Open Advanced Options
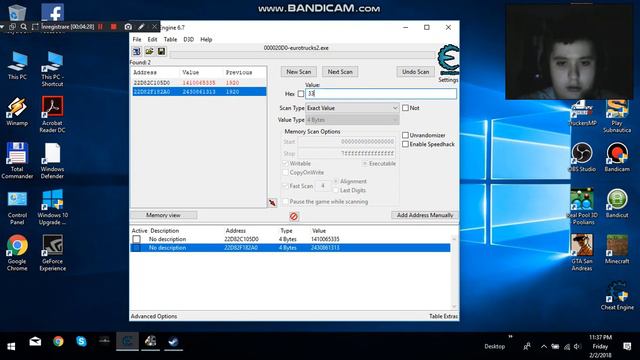Viewport: 640px width, 360px height. pos(154,316)
